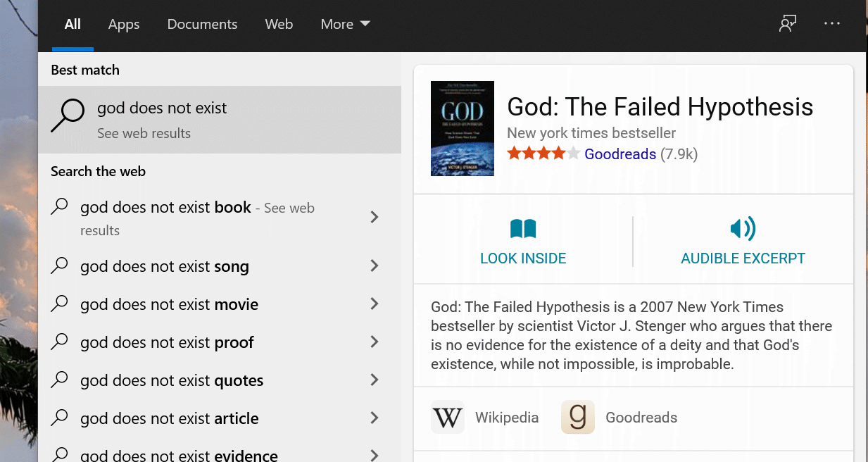
Task: Click the 'Search the web' heading
Action: coord(98,171)
